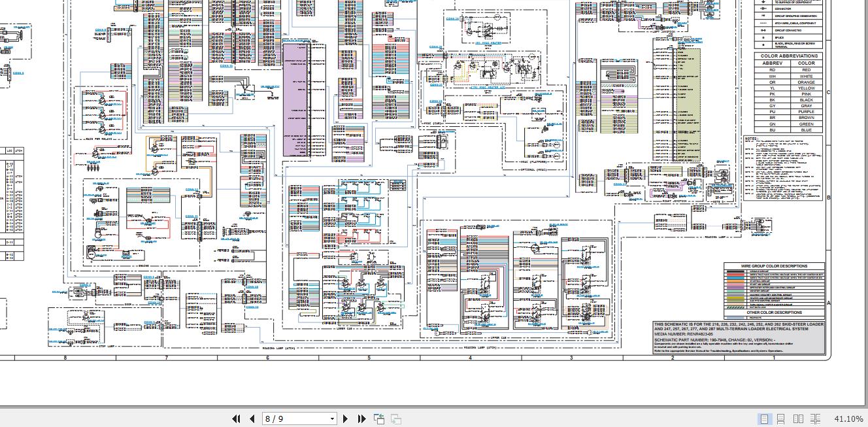The height and width of the screenshot is (427, 868).
Task: Switch to two-page side-by-side view
Action: pyautogui.click(x=798, y=419)
